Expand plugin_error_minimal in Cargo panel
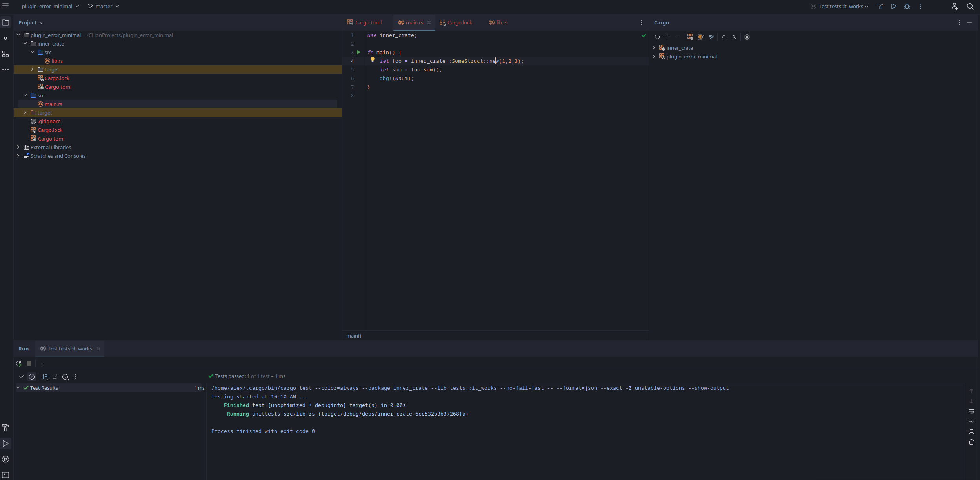This screenshot has width=980, height=480. [654, 57]
